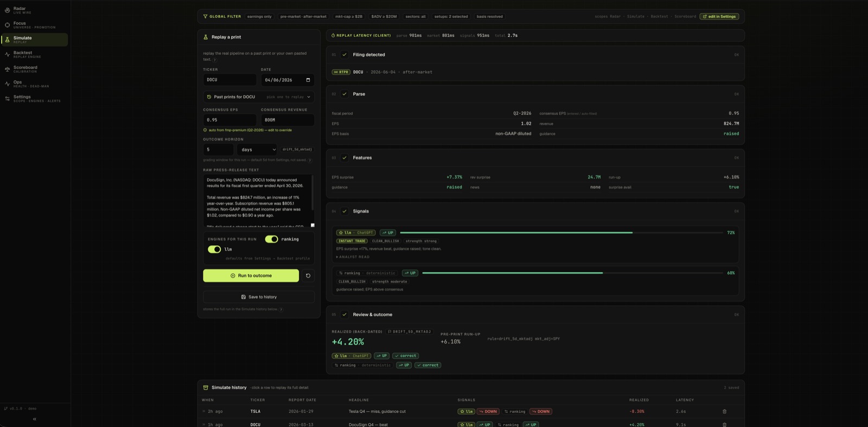Viewport: 868px width, 427px height.
Task: Open the Radar live wire page
Action: [35, 10]
